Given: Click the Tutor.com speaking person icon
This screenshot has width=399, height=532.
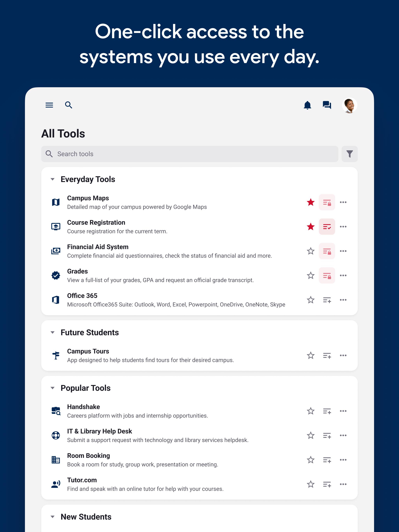Looking at the screenshot, I should point(56,484).
